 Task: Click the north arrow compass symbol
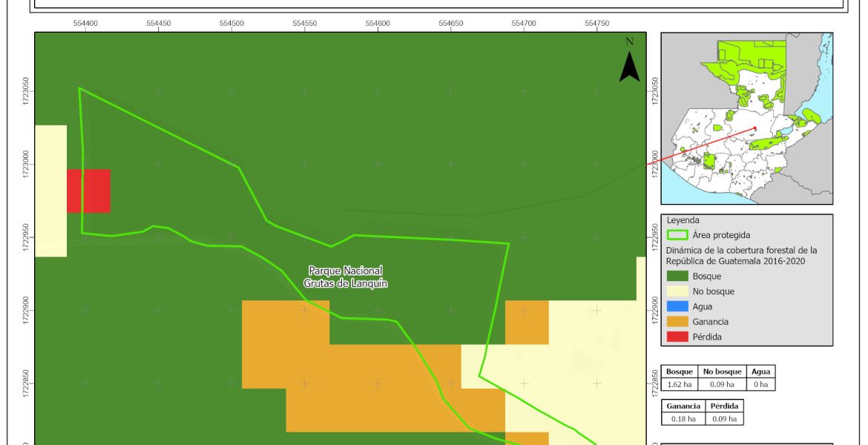click(629, 61)
